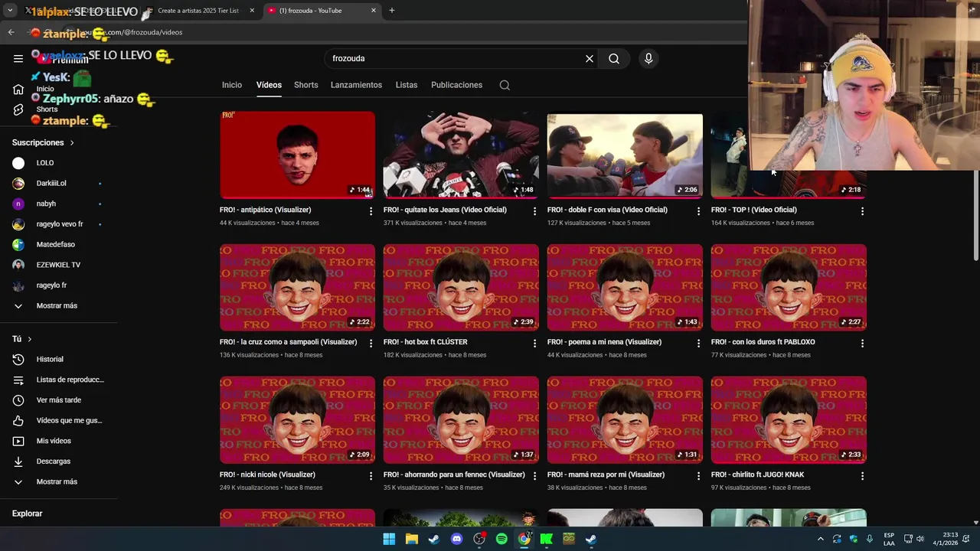This screenshot has height=551, width=980.
Task: Open options for con los duros ft PABLOXO
Action: click(x=862, y=344)
